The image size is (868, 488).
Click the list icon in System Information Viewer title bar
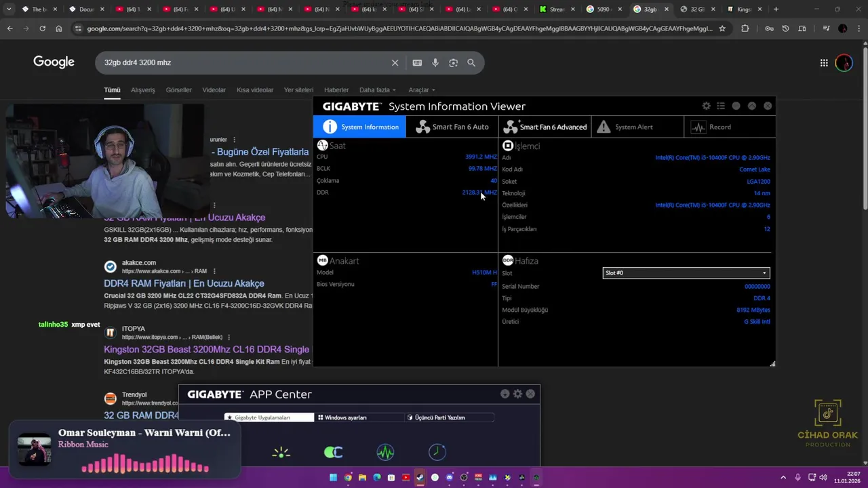coord(721,106)
